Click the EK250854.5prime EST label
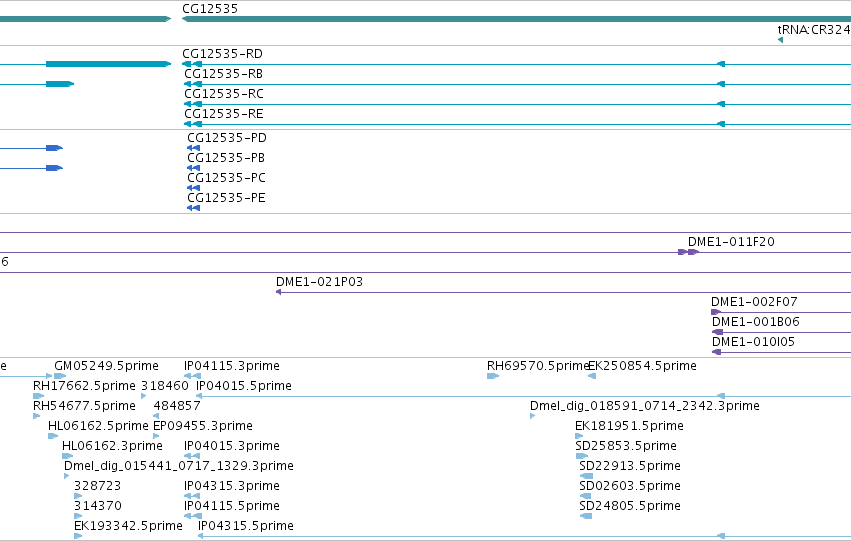 click(643, 366)
